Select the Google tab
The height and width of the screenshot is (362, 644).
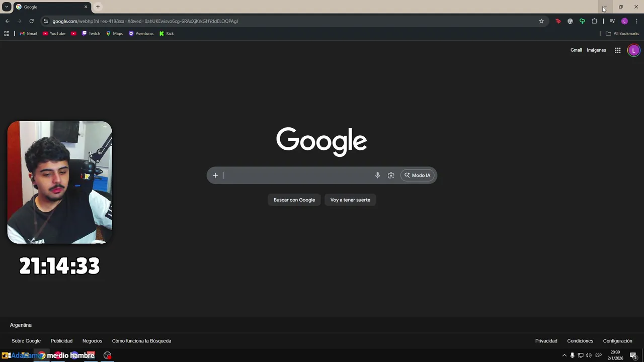[x=52, y=7]
